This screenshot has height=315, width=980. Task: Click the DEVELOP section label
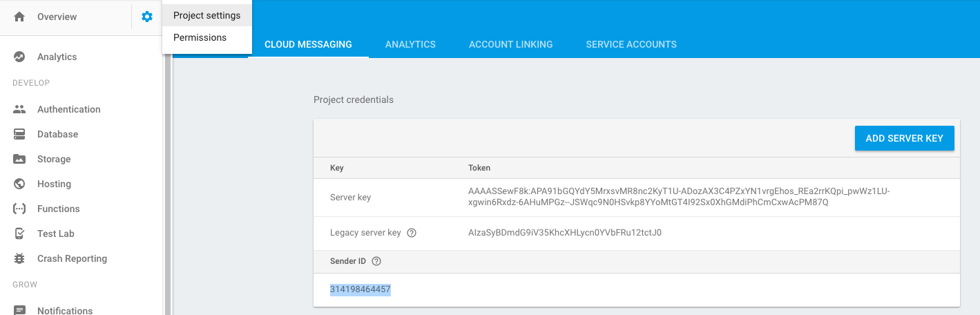[31, 83]
